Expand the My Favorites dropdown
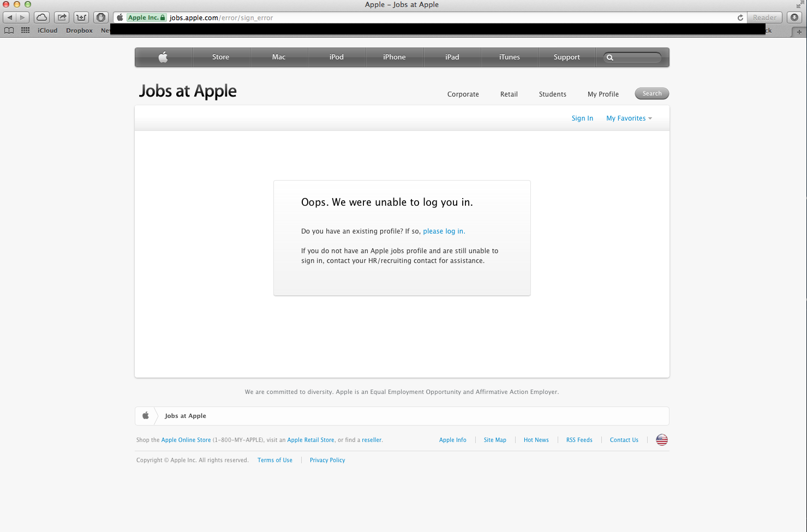Viewport: 807px width, 532px height. [x=629, y=118]
